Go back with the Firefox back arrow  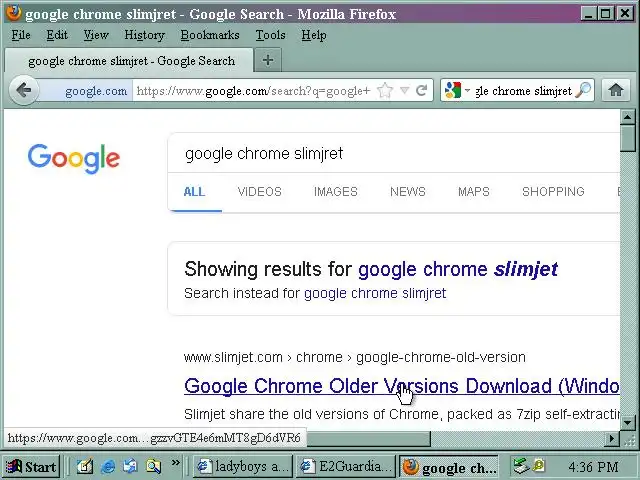tap(24, 90)
